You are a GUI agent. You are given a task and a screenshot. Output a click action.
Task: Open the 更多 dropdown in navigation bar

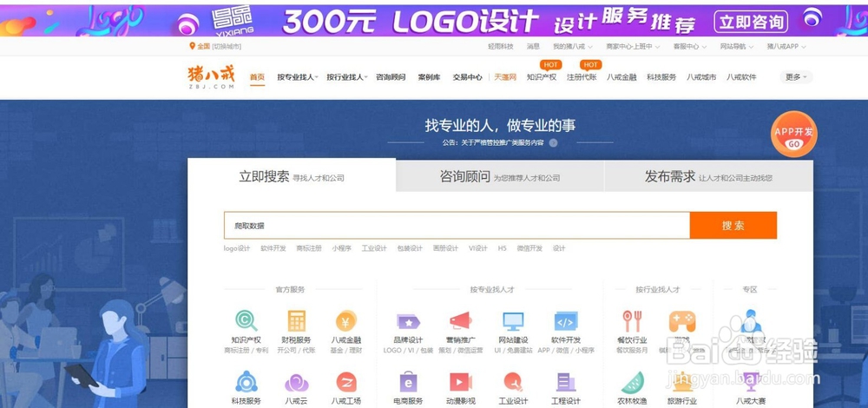(x=796, y=77)
